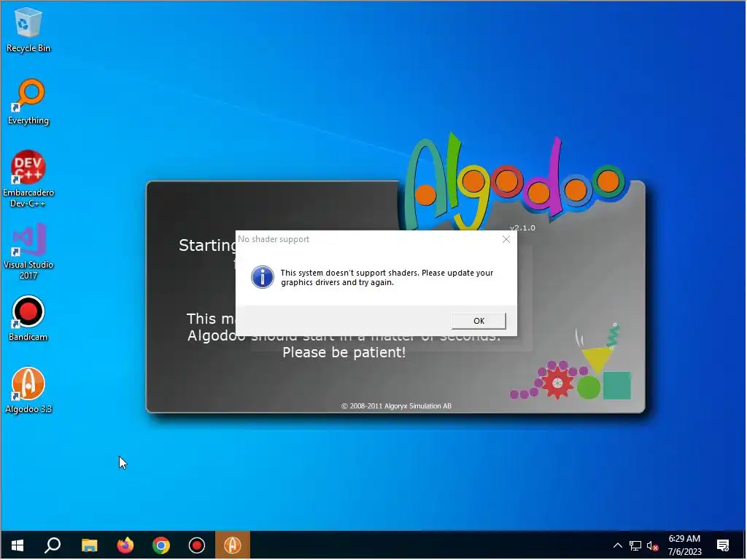Open the Windows Start menu
The width and height of the screenshot is (747, 560).
[18, 545]
